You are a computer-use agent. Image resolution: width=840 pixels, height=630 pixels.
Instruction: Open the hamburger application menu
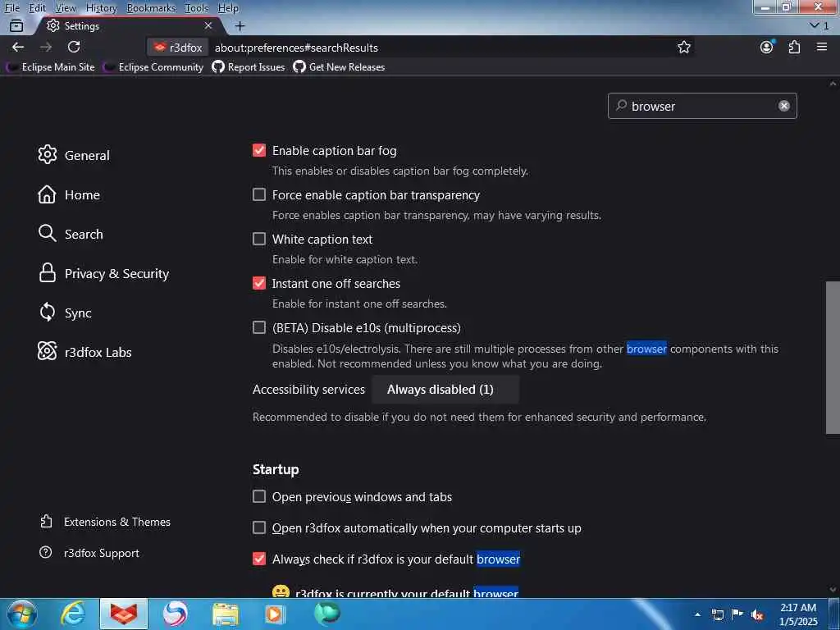tap(822, 47)
